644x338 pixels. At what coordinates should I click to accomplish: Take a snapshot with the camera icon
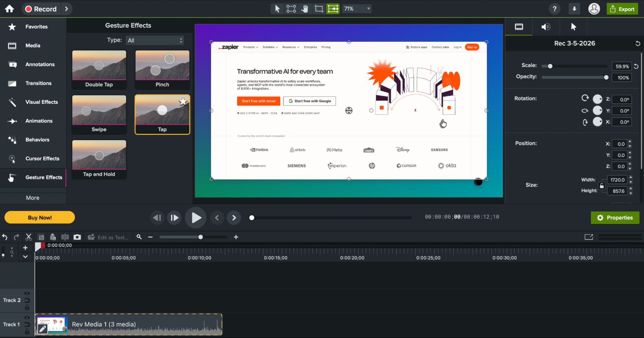coord(77,237)
